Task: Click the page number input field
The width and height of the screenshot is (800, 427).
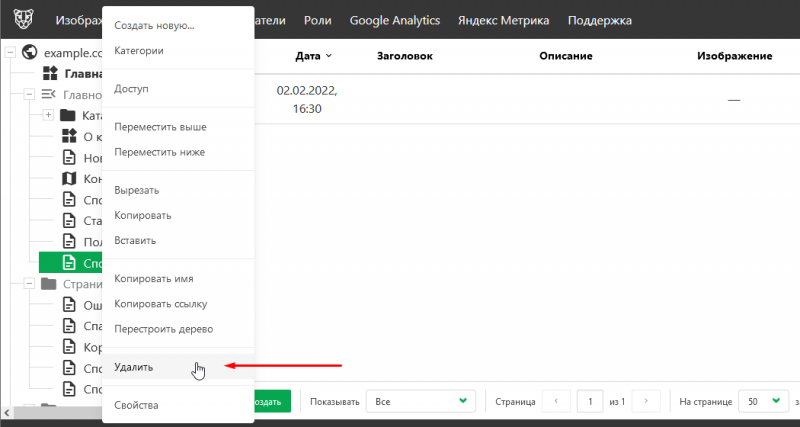Action: [590, 401]
